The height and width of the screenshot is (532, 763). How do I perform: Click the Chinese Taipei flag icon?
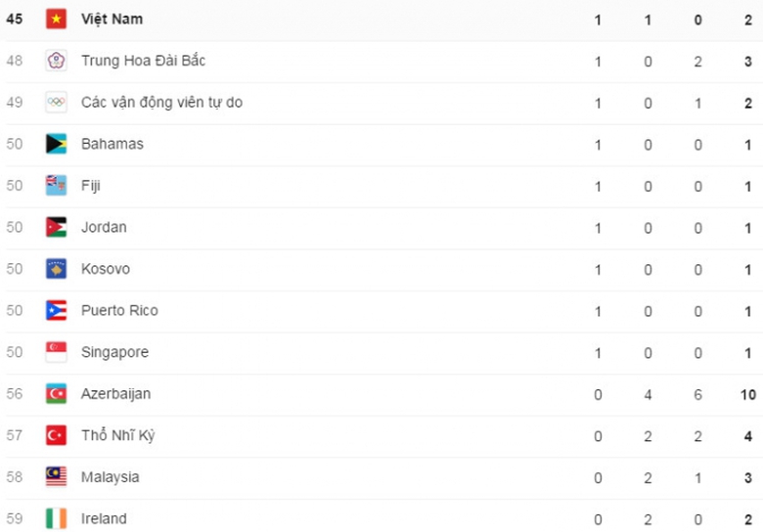(x=56, y=61)
